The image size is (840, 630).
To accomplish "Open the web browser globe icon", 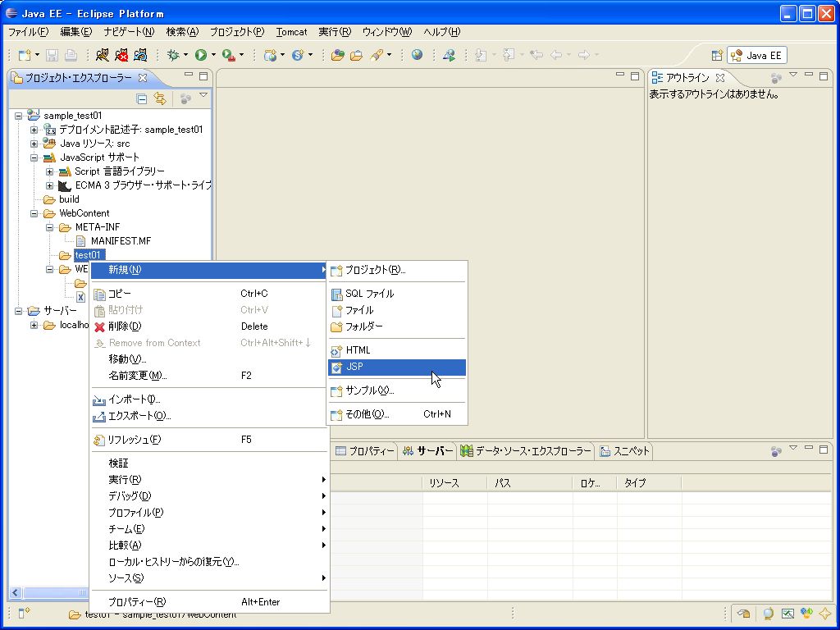I will (417, 55).
